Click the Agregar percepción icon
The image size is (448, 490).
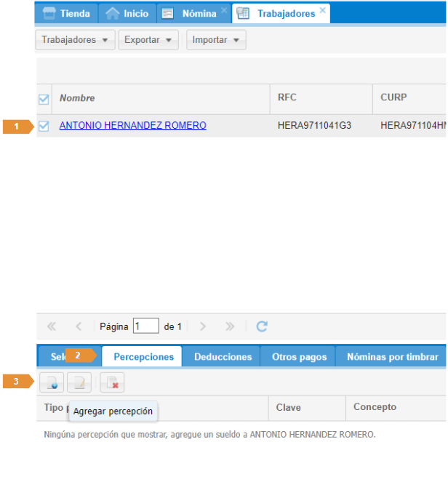pos(51,382)
